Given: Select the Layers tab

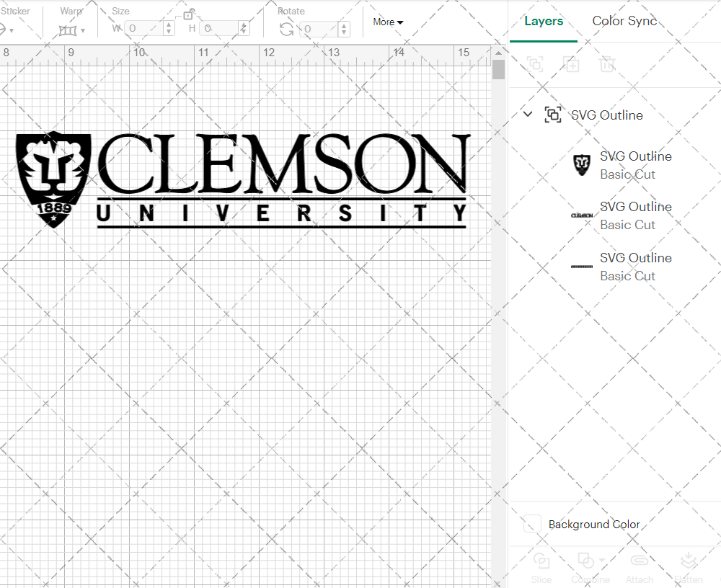Looking at the screenshot, I should [x=544, y=21].
